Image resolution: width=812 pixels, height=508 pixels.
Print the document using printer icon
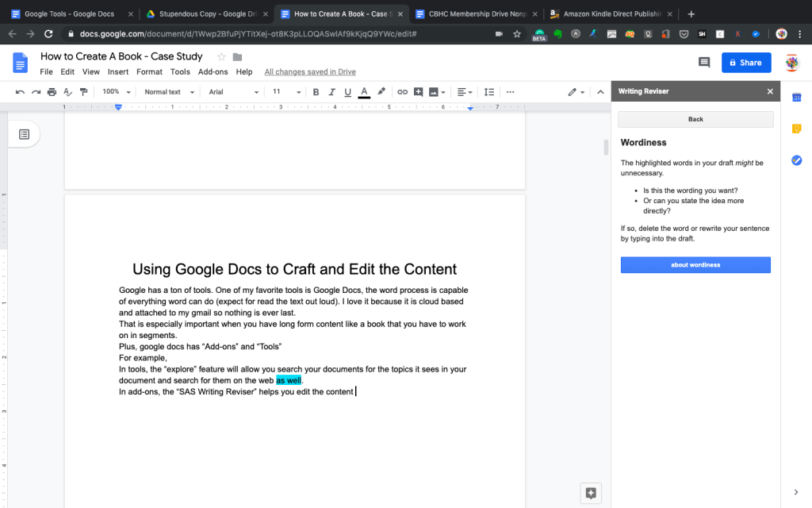click(52, 92)
